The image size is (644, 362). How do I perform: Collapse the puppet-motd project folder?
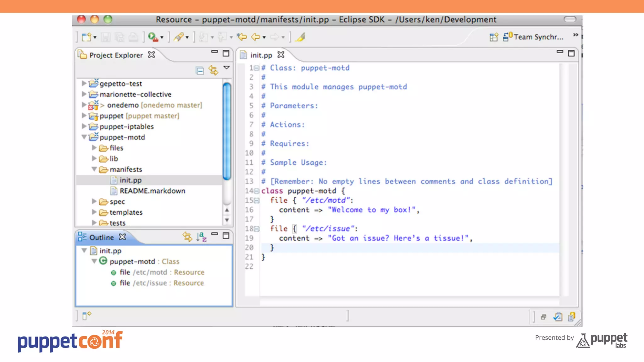click(84, 137)
